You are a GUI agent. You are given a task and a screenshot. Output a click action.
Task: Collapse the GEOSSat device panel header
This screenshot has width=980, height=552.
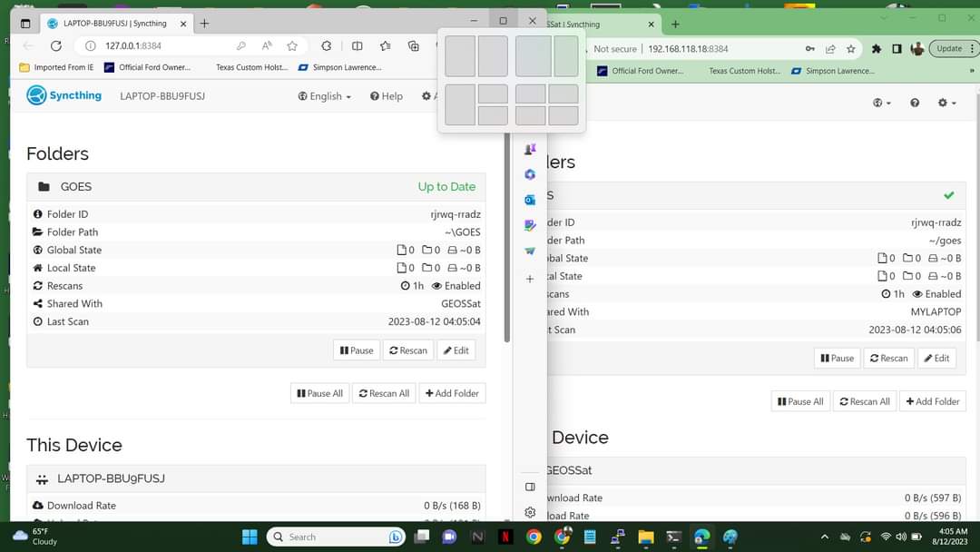[755, 470]
